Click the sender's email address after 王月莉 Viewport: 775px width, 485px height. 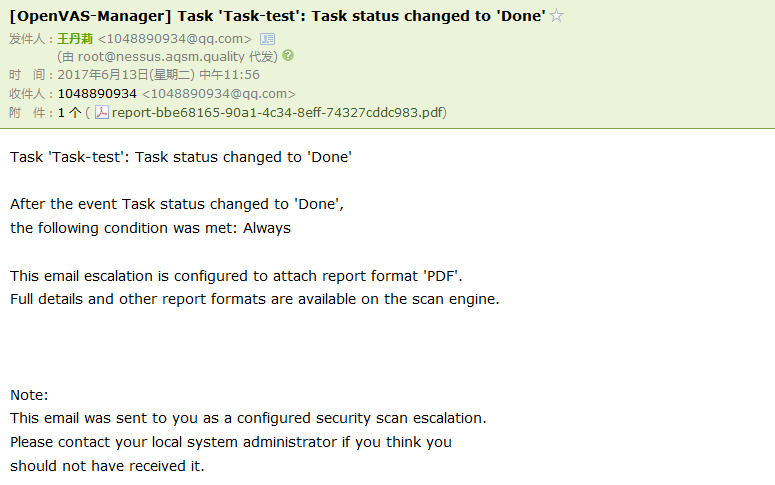pyautogui.click(x=174, y=38)
